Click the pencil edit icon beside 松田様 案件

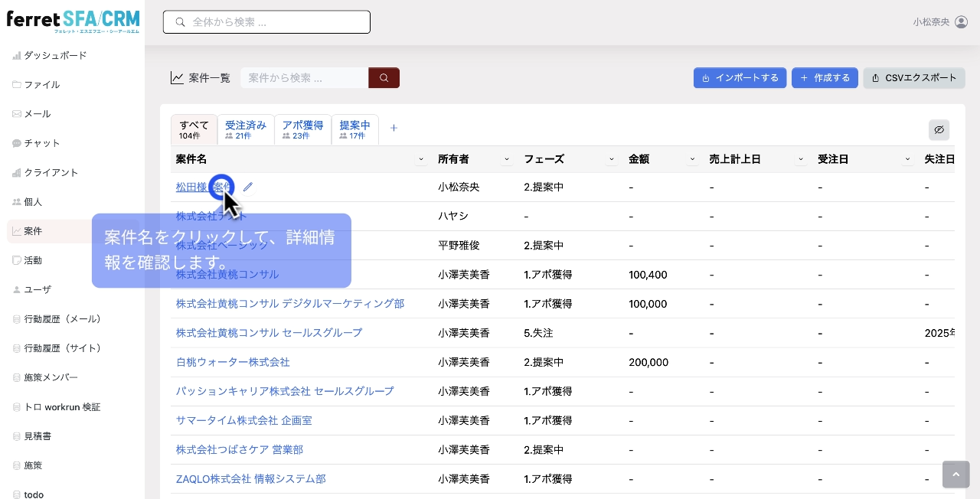pyautogui.click(x=247, y=187)
